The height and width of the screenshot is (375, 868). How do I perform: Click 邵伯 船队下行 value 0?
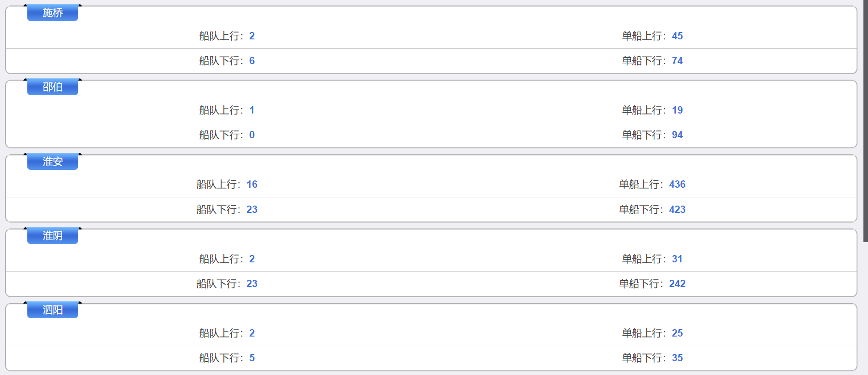252,135
